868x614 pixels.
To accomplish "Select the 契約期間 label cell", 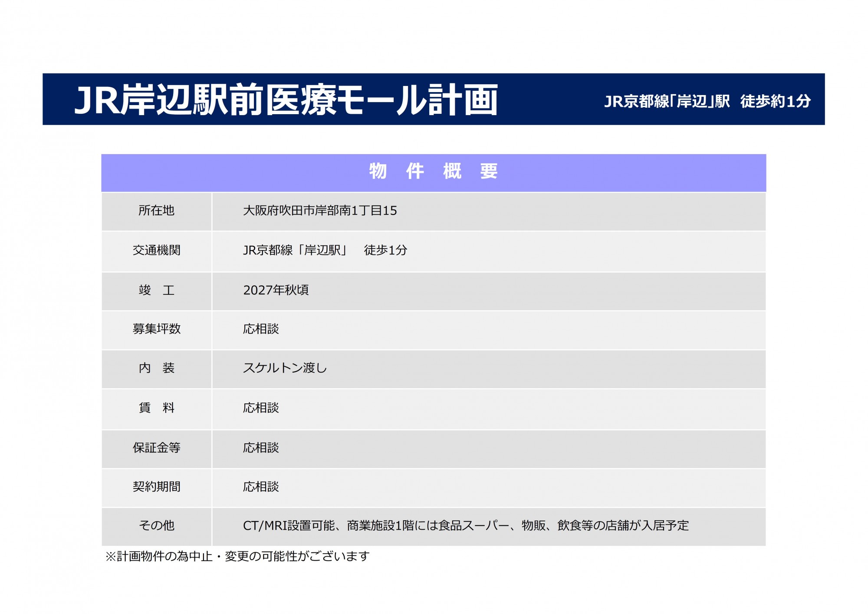I will click(156, 487).
